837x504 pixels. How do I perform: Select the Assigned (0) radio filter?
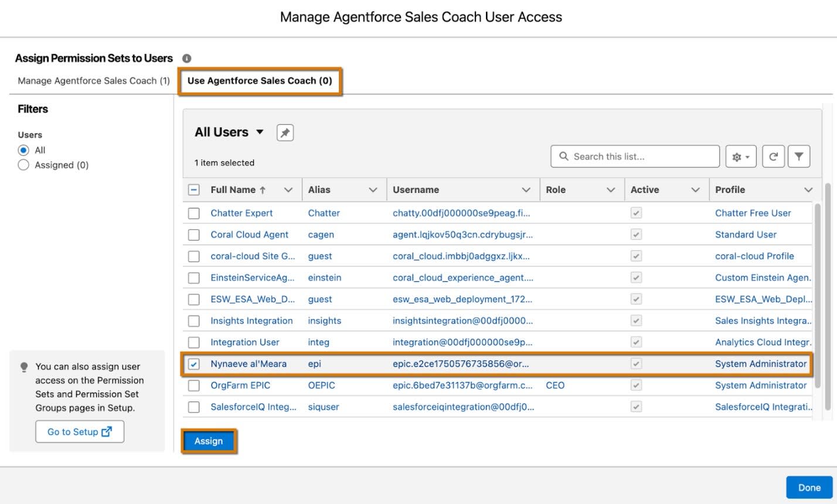tap(23, 165)
